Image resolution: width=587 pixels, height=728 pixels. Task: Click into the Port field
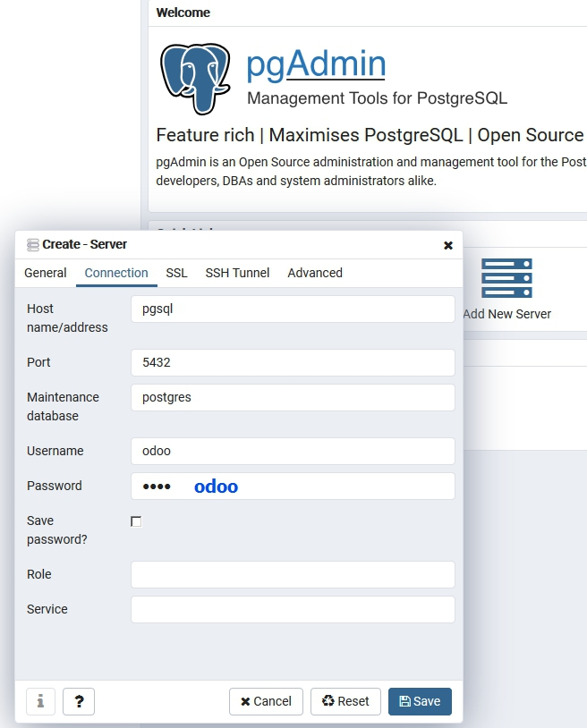tap(293, 362)
